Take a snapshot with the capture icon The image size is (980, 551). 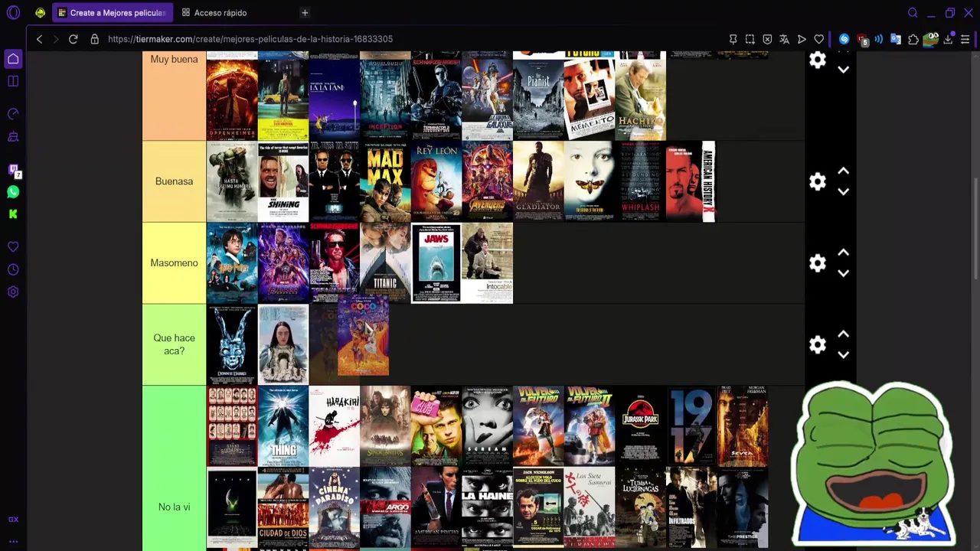pyautogui.click(x=750, y=39)
